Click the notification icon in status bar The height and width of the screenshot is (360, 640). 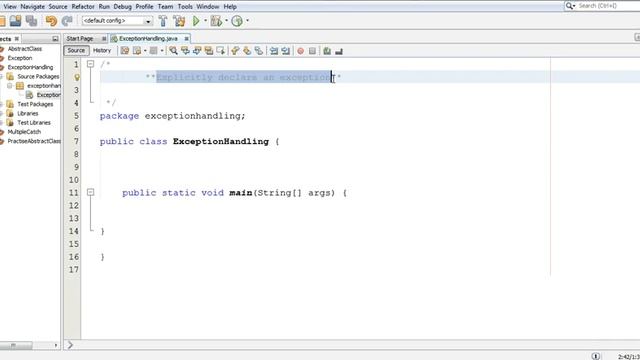click(596, 356)
